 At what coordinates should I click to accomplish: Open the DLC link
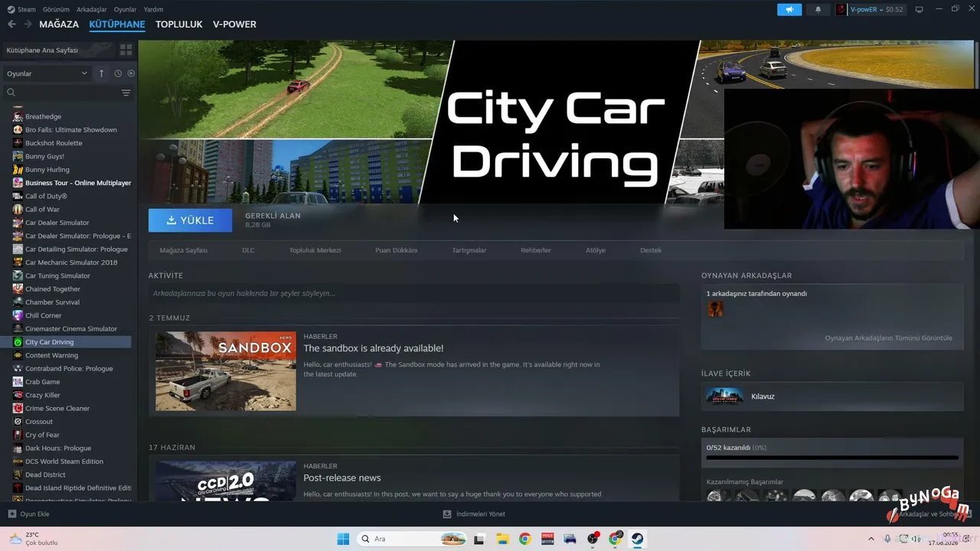coord(248,250)
